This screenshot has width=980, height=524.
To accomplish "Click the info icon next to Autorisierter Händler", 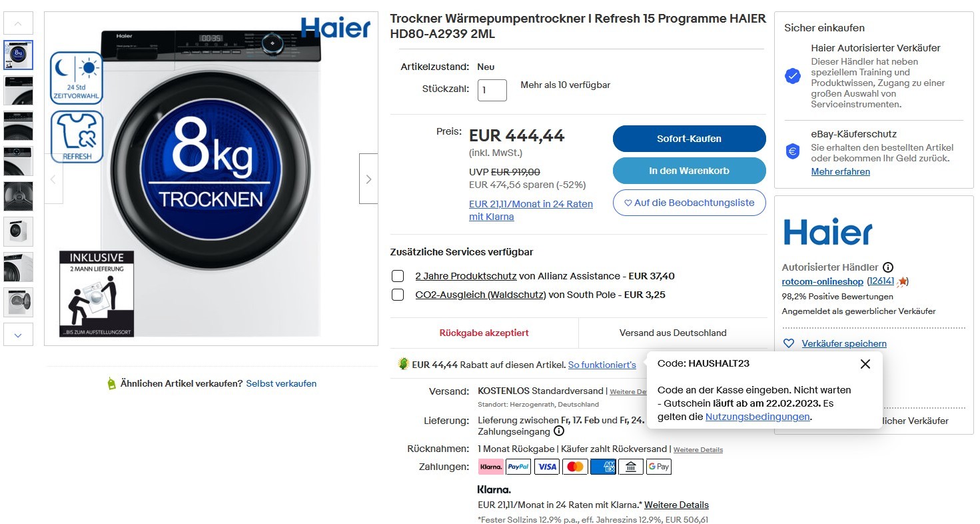I will (x=888, y=267).
